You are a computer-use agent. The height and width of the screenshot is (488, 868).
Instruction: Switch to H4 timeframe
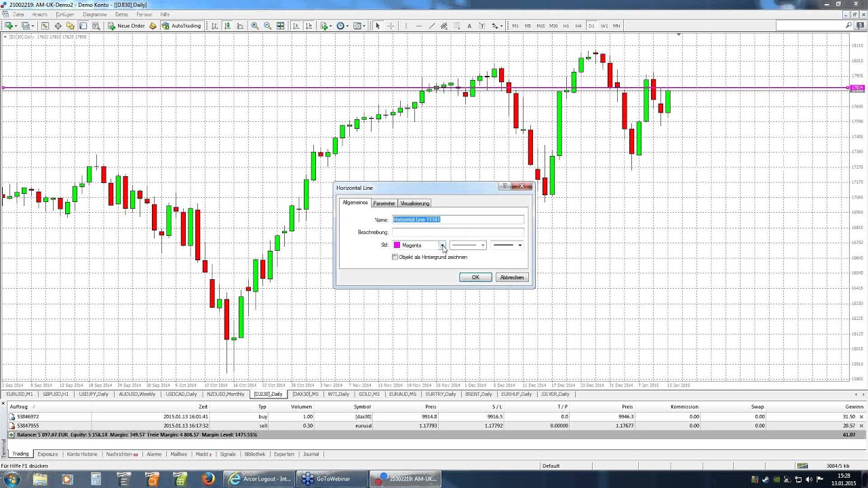tap(578, 26)
